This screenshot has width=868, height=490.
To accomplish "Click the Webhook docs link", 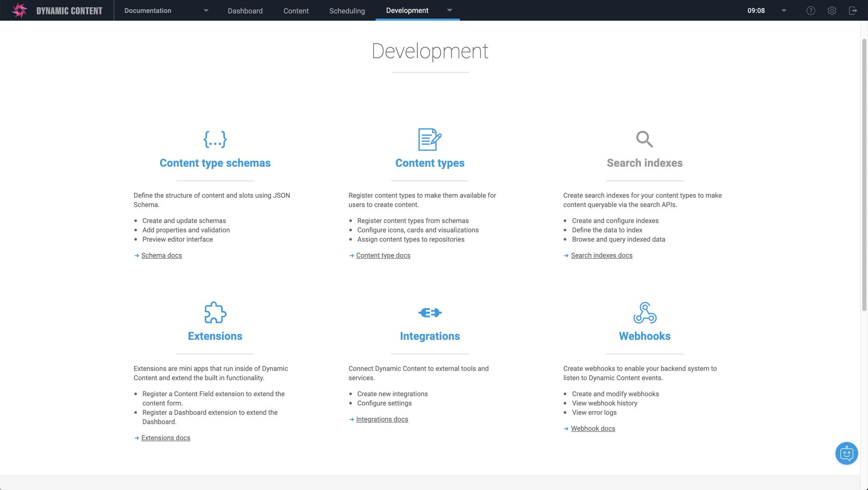I will click(x=593, y=428).
